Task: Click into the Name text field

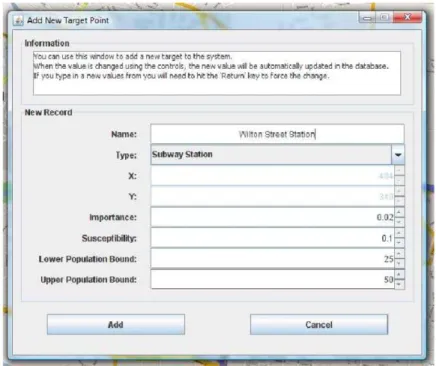Action: pyautogui.click(x=277, y=134)
